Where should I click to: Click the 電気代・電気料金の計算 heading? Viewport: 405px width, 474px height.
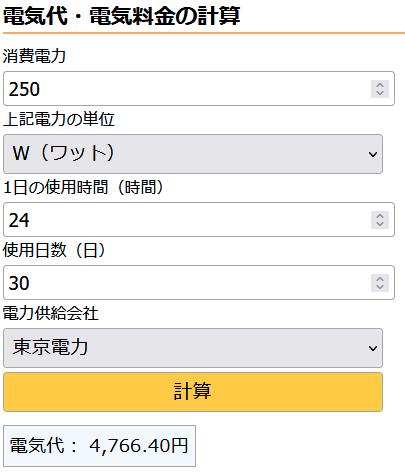[121, 16]
